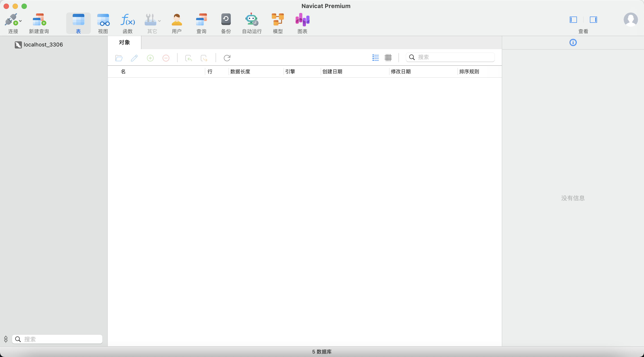Click the Import Wizard icon
Image resolution: width=644 pixels, height=357 pixels.
[x=189, y=58]
